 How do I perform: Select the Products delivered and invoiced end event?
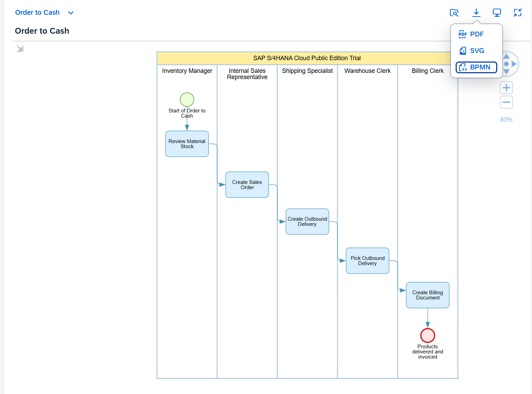click(x=427, y=335)
